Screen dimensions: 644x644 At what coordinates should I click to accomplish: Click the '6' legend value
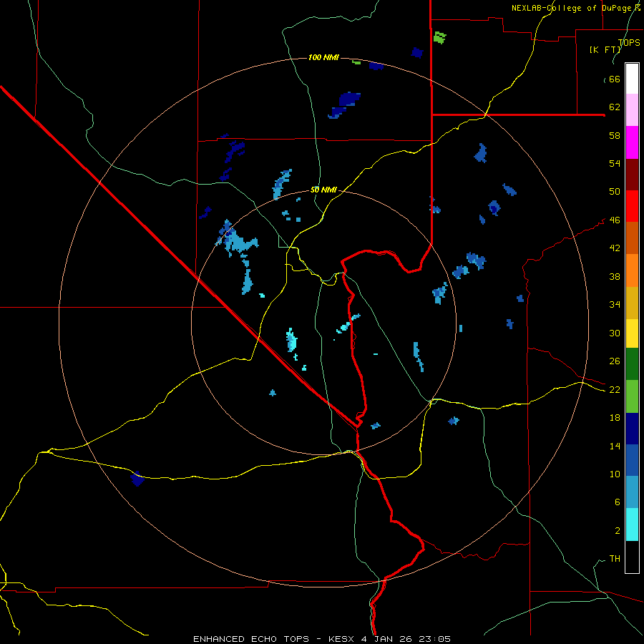(x=618, y=502)
